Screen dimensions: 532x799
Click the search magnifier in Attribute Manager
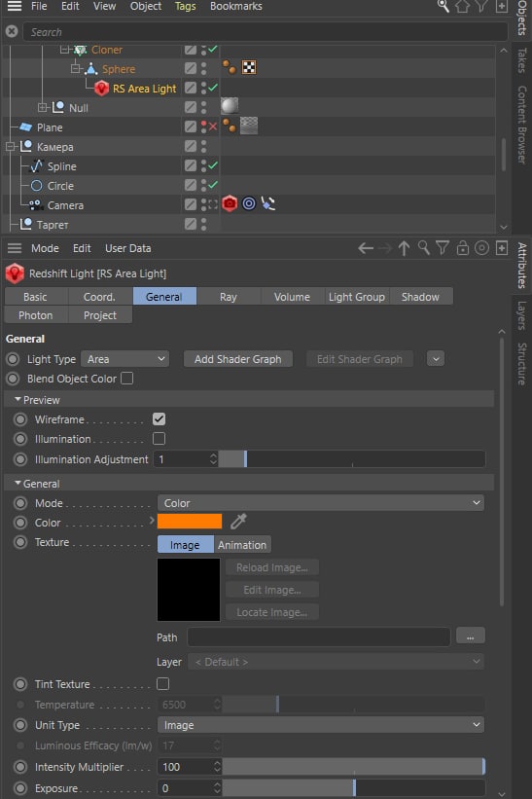point(424,248)
